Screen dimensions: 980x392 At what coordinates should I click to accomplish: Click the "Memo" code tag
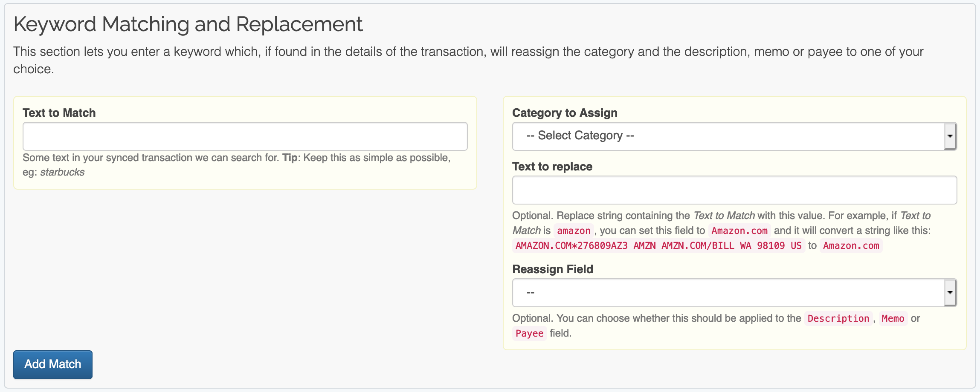893,319
